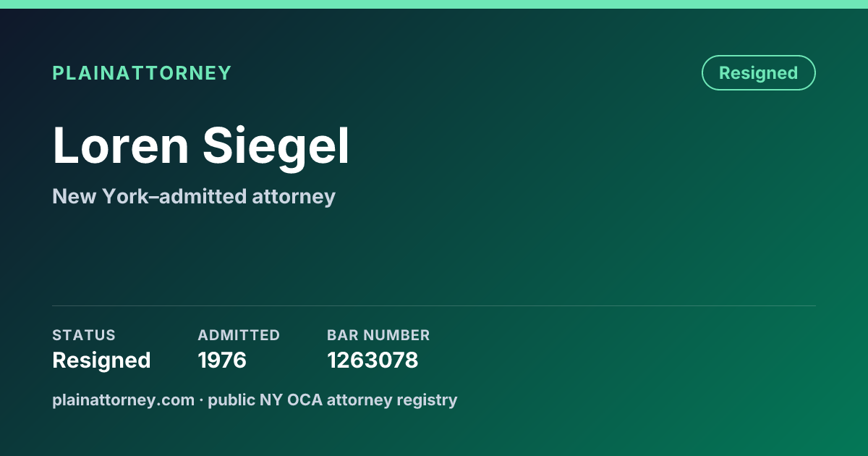Click the first name Loren in heading
The height and width of the screenshot is (456, 868).
(x=121, y=146)
